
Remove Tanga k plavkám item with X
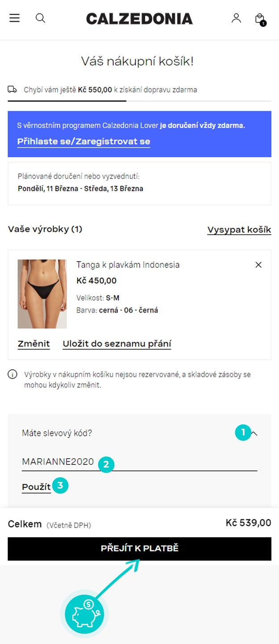point(258,265)
